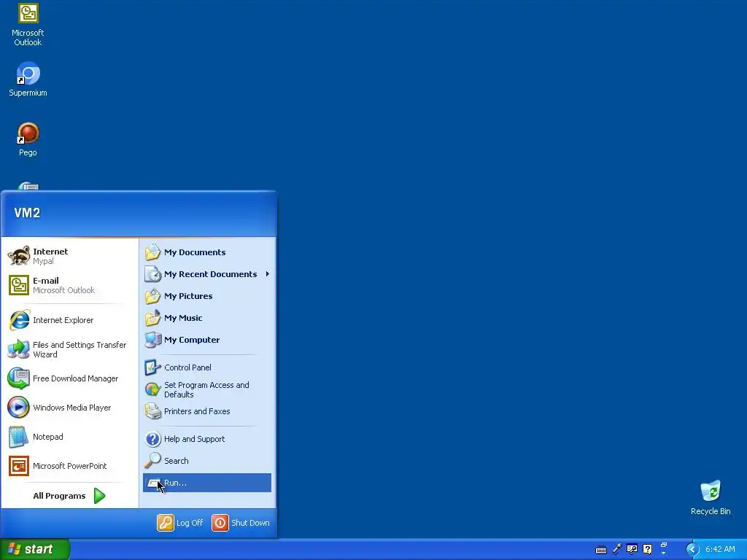Image resolution: width=747 pixels, height=560 pixels.
Task: Expand All Programs green arrow
Action: [x=99, y=496]
